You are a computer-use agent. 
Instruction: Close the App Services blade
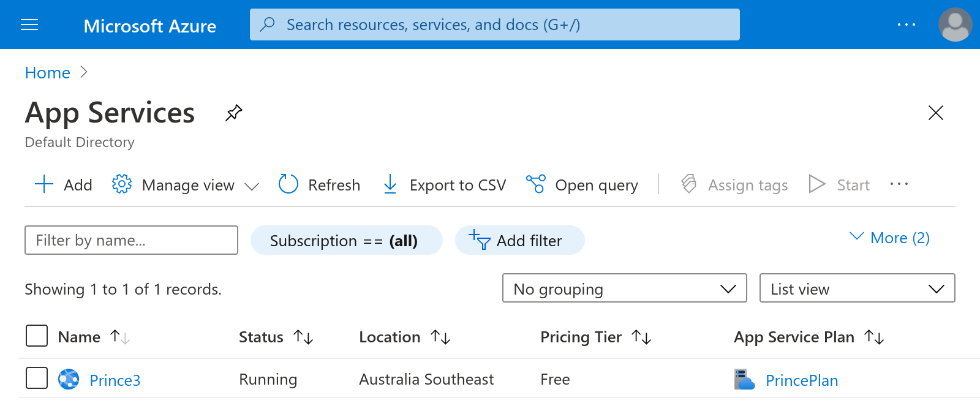point(935,113)
